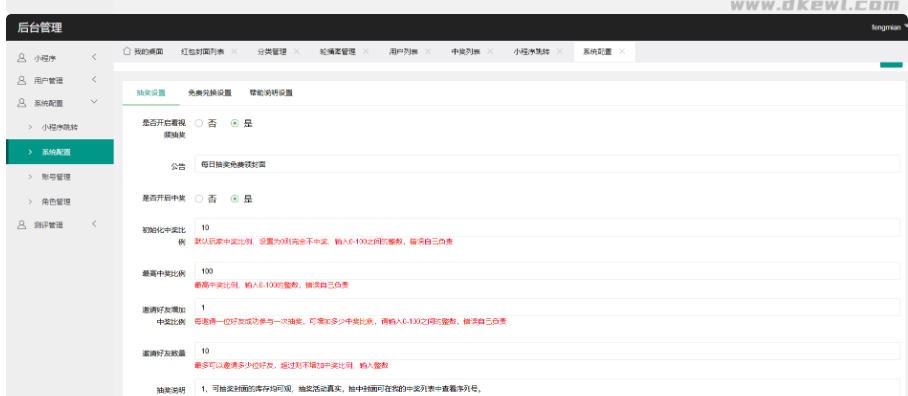
Task: Open the highlighted 系统配置 sidebar submenu item
Action: (60, 152)
